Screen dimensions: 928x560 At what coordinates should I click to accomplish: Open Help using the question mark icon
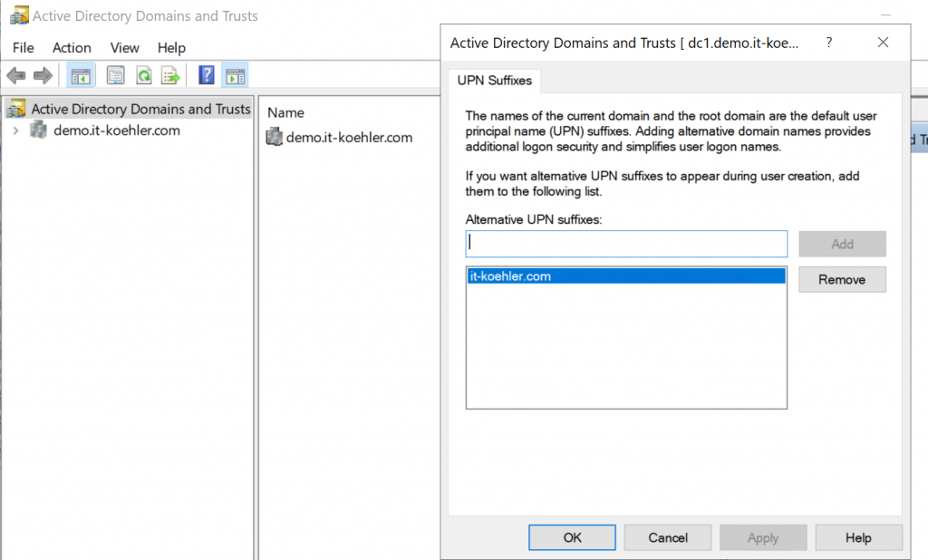click(206, 75)
